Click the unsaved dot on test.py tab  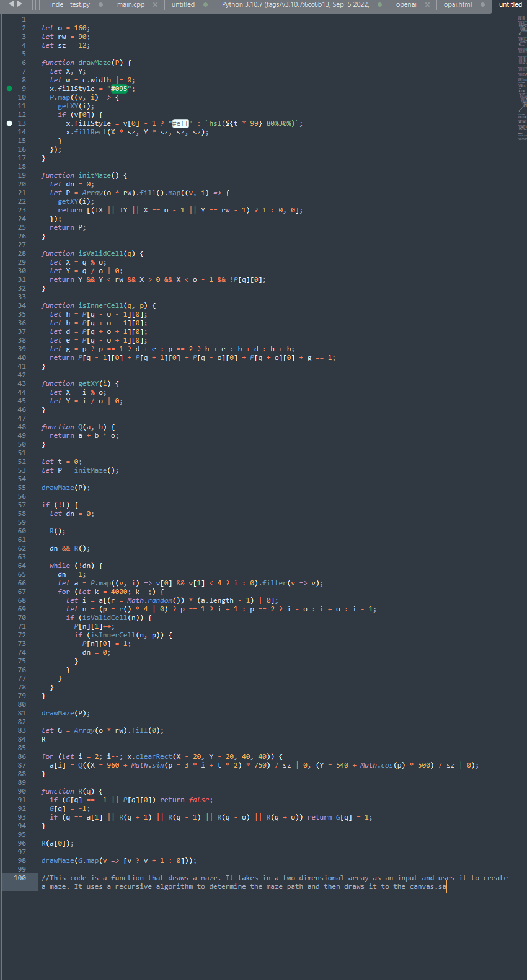point(100,4)
